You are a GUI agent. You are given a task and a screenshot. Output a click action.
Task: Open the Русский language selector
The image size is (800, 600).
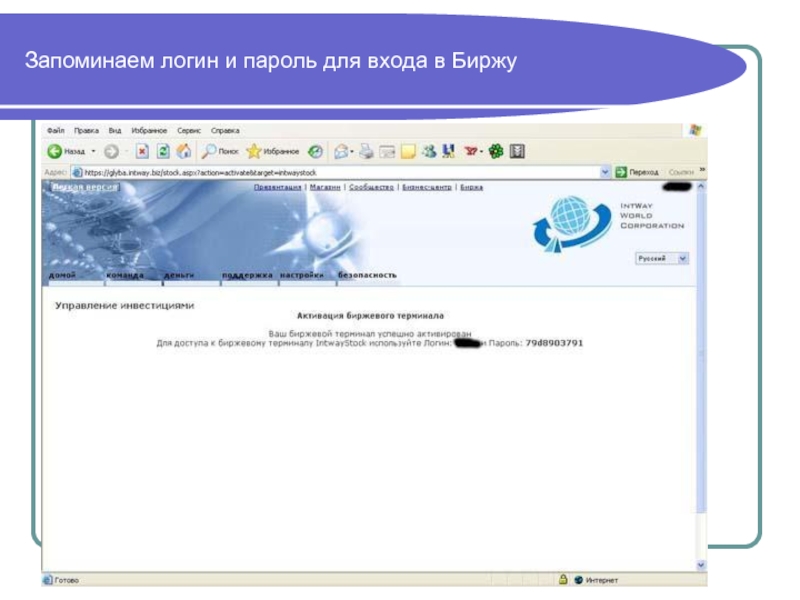(x=662, y=257)
